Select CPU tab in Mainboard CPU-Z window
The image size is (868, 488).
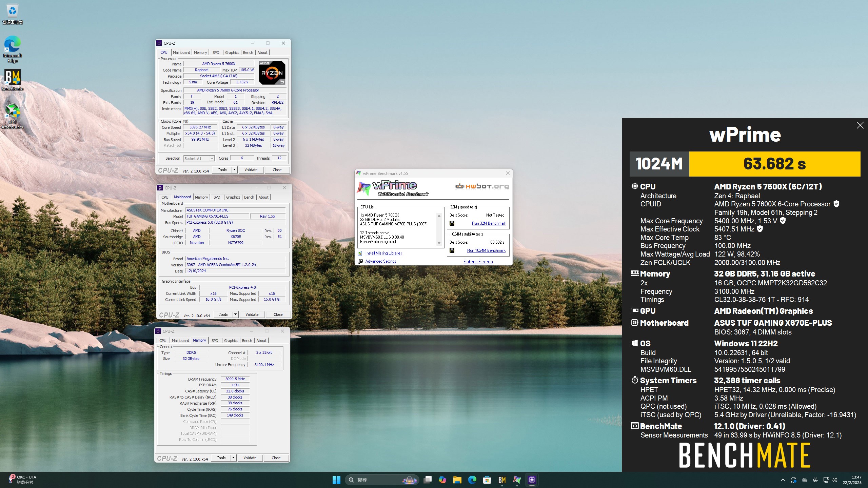pos(165,197)
